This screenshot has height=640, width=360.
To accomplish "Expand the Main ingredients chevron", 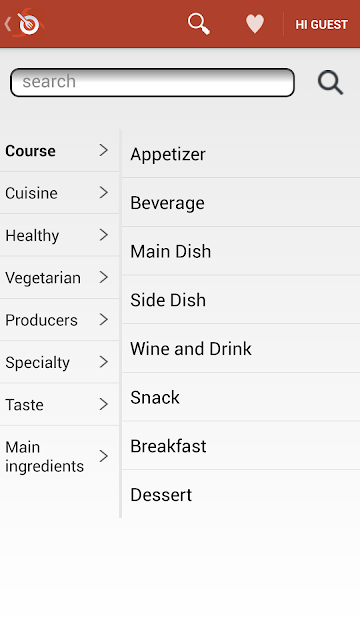I will (x=104, y=456).
